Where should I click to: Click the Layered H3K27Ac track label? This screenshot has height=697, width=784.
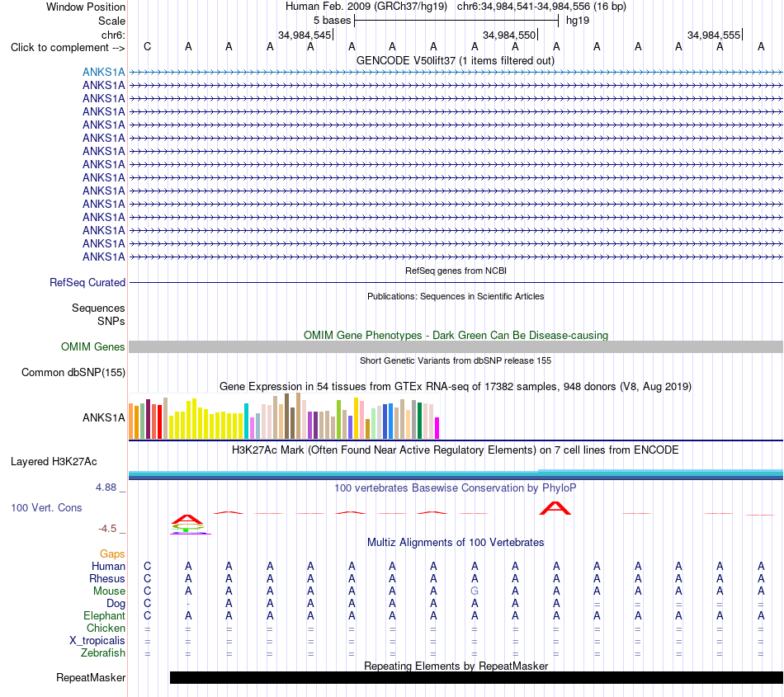54,462
